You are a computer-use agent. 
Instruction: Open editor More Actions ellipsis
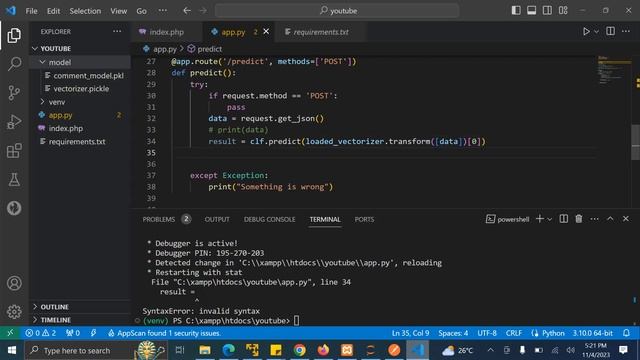626,31
